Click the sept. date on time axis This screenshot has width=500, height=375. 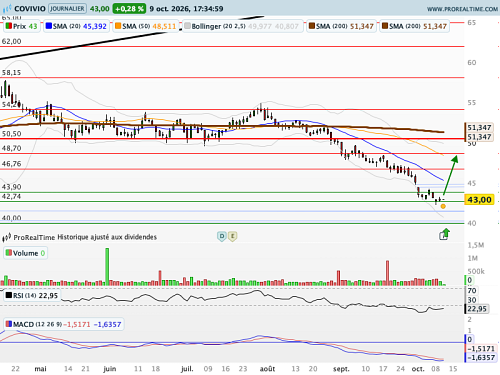341,369
